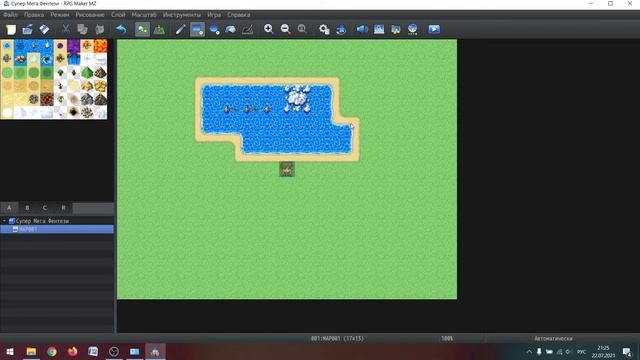The height and width of the screenshot is (360, 640).
Task: Create a new project via toolbar
Action: tap(11, 29)
